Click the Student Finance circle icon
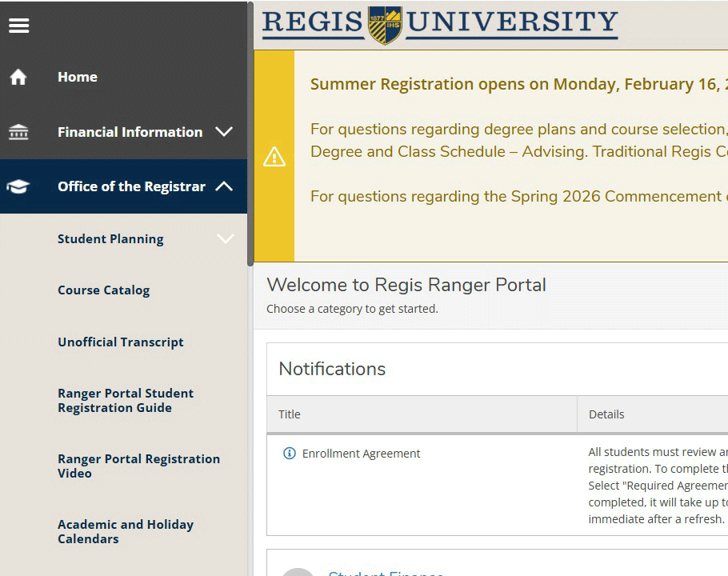 [298, 571]
